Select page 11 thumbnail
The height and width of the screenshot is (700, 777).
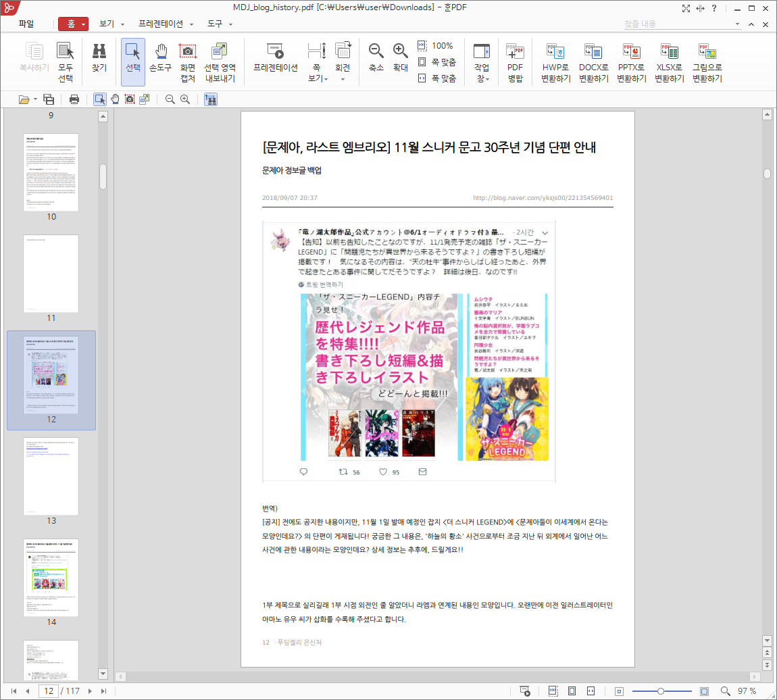click(x=51, y=274)
